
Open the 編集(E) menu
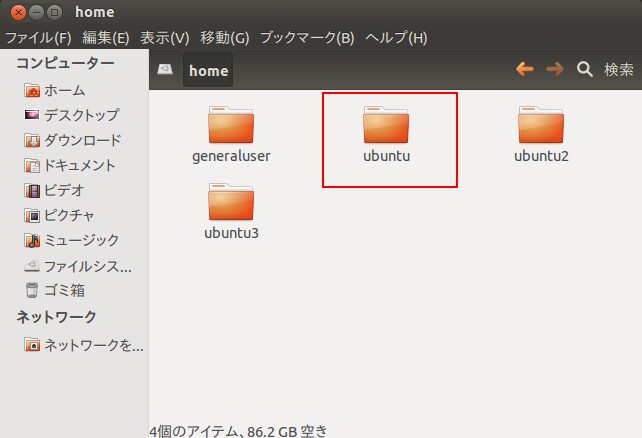point(106,38)
